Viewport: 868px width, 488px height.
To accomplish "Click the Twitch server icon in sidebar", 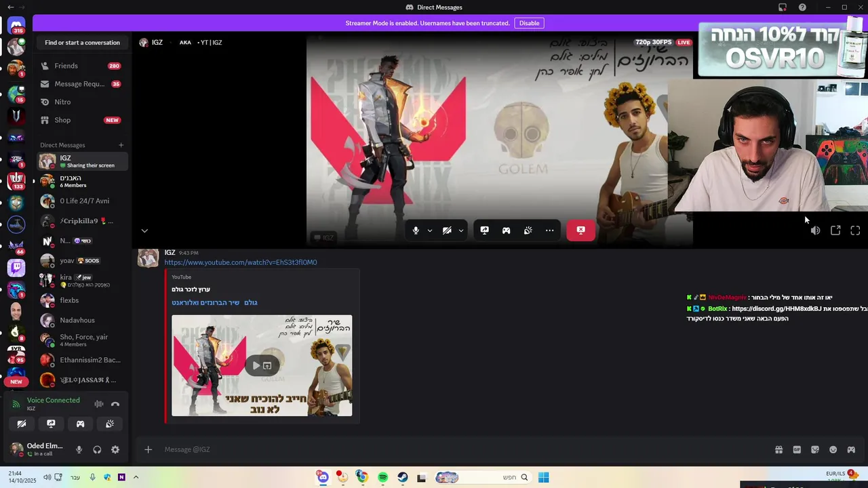I will click(16, 267).
